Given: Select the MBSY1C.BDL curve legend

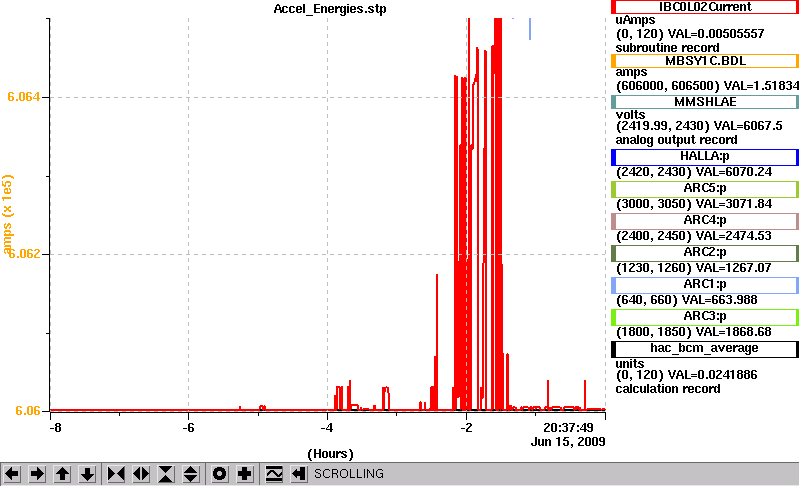Looking at the screenshot, I should pyautogui.click(x=705, y=61).
